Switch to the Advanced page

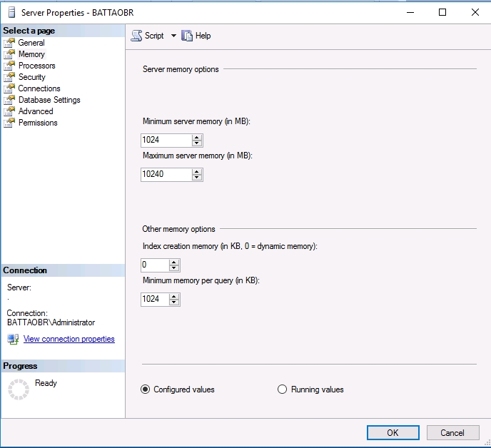tap(36, 111)
